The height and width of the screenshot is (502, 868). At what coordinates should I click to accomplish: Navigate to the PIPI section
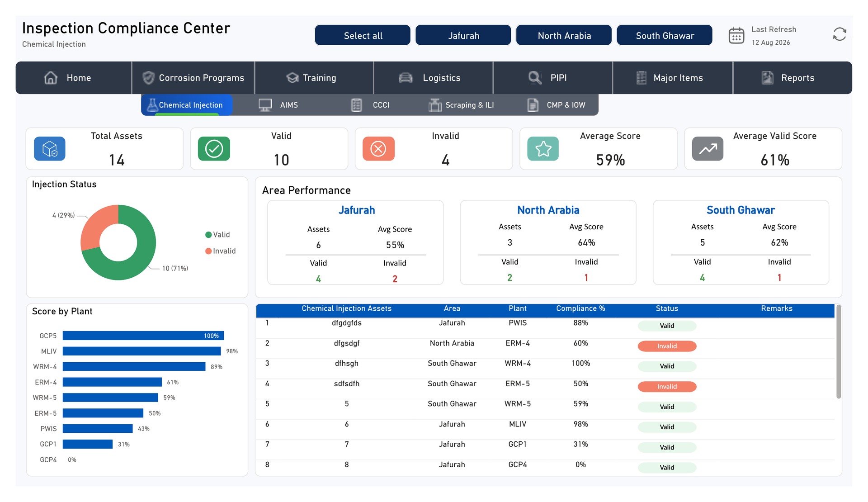tap(553, 78)
